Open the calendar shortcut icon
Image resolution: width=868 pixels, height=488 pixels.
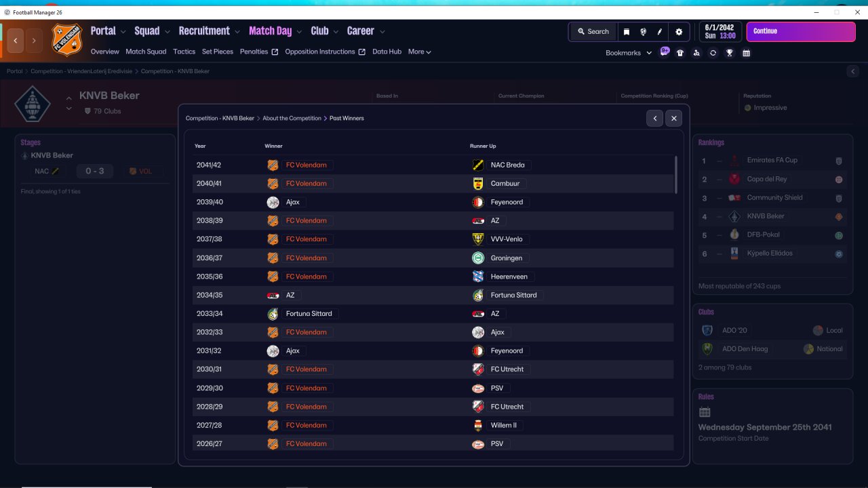(746, 53)
